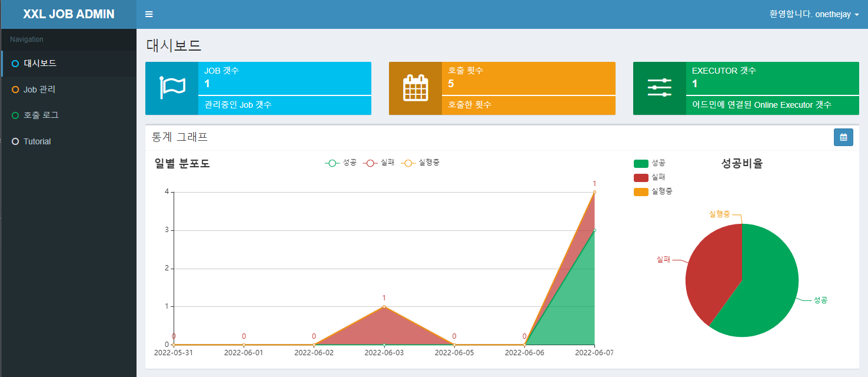Click the blue circle icon beside 대시보드
Viewport: 868px width, 377px height.
tap(15, 63)
